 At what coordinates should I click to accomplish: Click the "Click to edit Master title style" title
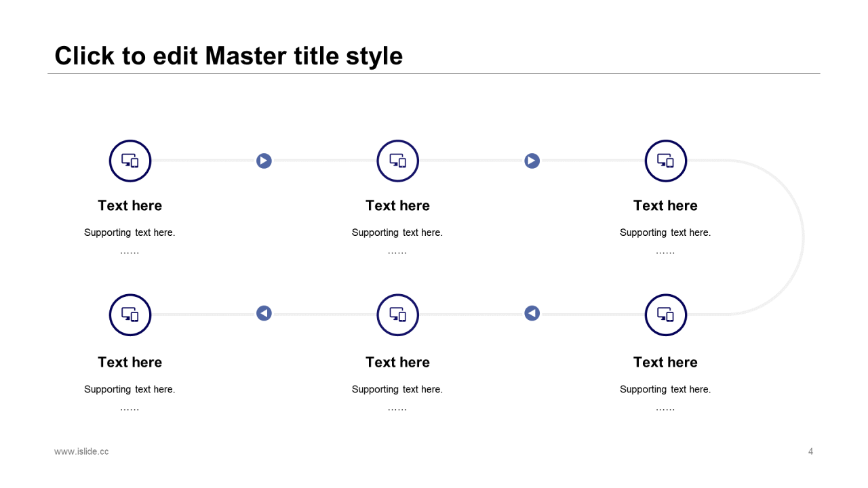[x=229, y=56]
